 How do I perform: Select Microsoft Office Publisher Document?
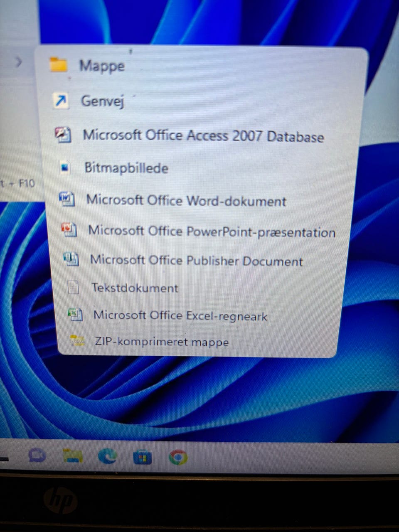coord(197,260)
